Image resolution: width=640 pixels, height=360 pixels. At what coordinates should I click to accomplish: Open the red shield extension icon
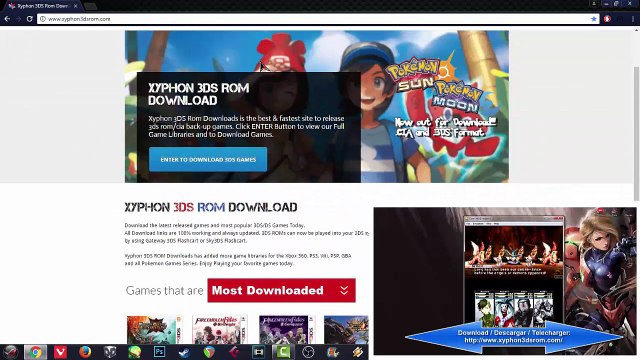click(607, 19)
